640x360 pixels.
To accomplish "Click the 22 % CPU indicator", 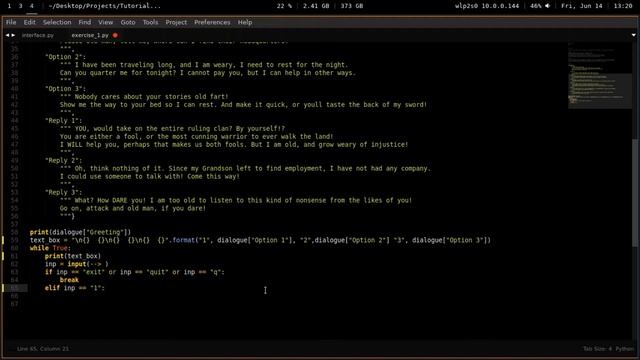I will pyautogui.click(x=284, y=6).
